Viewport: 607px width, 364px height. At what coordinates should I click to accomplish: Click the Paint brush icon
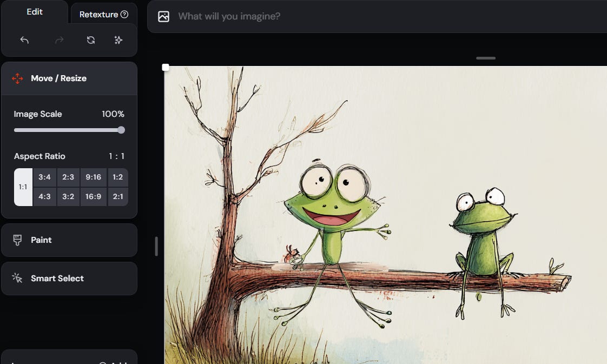click(17, 240)
